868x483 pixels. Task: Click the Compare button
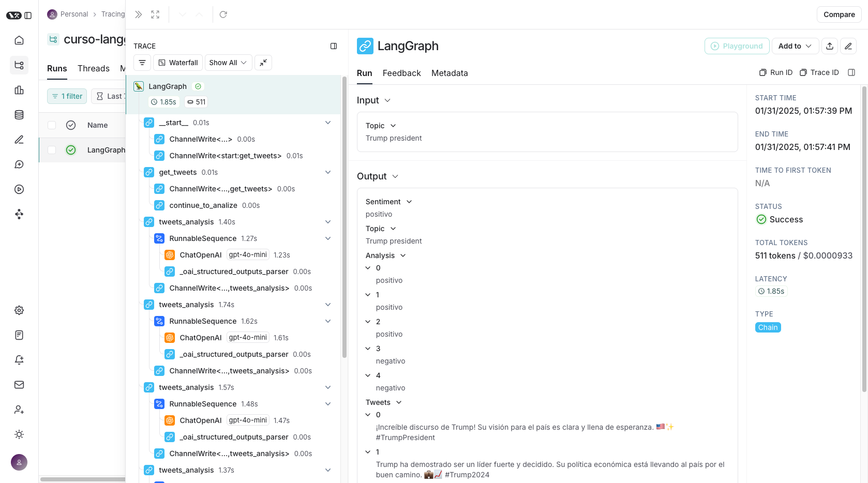coord(839,14)
